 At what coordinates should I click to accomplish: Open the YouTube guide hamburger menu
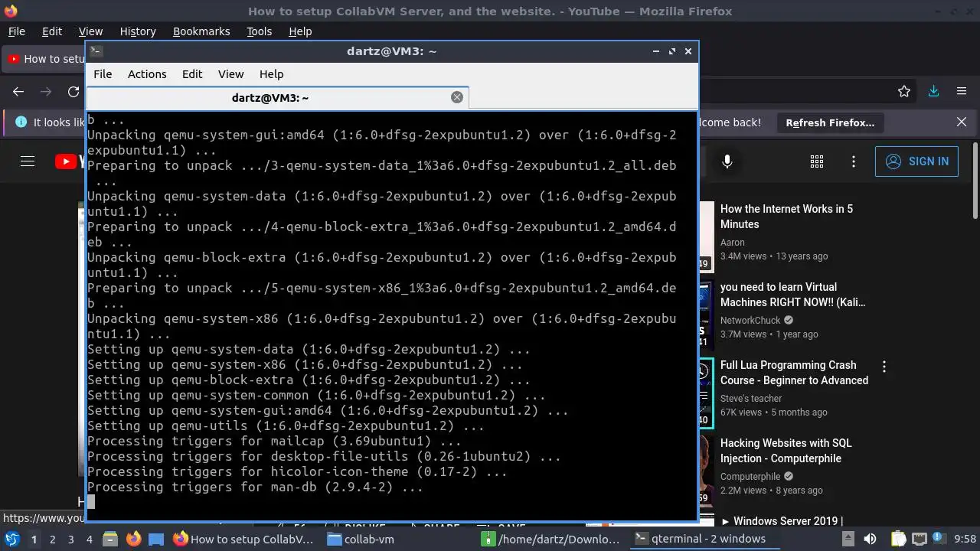[28, 161]
